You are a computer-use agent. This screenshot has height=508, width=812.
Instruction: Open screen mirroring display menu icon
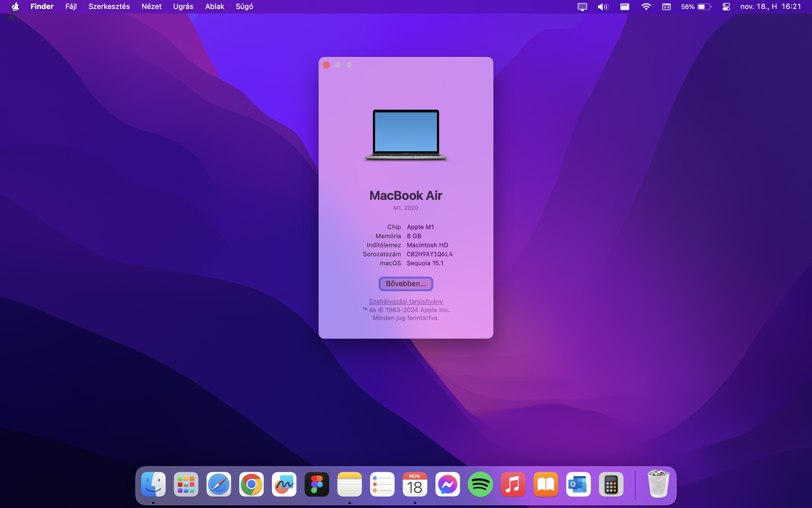pos(582,7)
